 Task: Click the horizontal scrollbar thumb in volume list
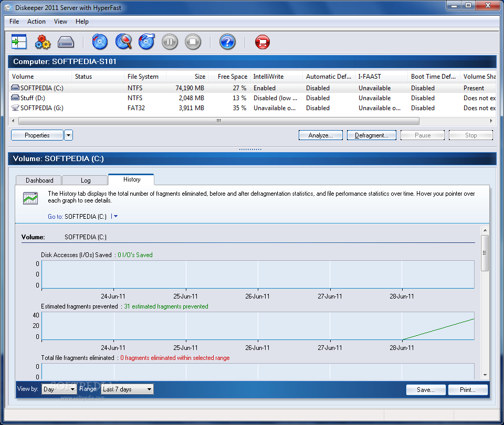[219, 121]
